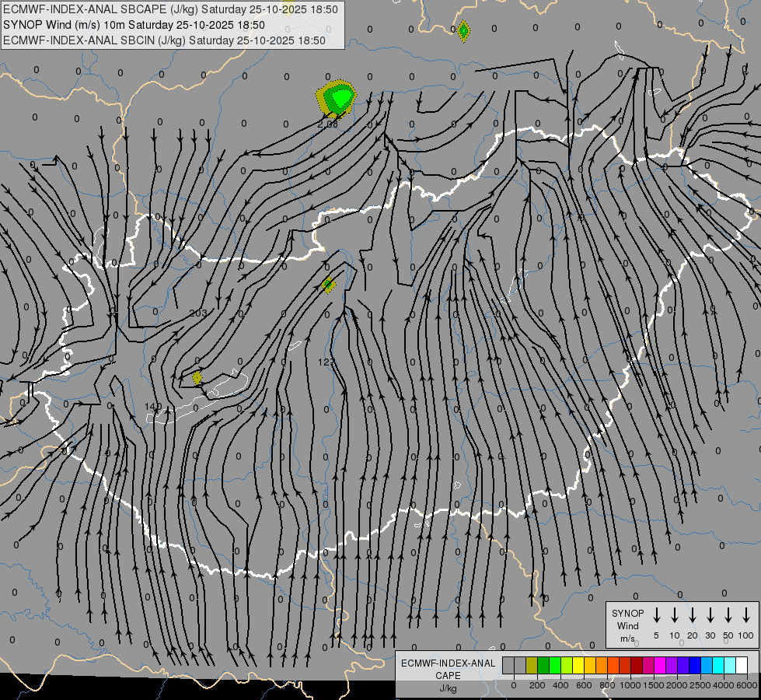Select the fuchsia magenta swatch in the CAPE scale
Screen dimensions: 761x700
pyautogui.click(x=660, y=666)
